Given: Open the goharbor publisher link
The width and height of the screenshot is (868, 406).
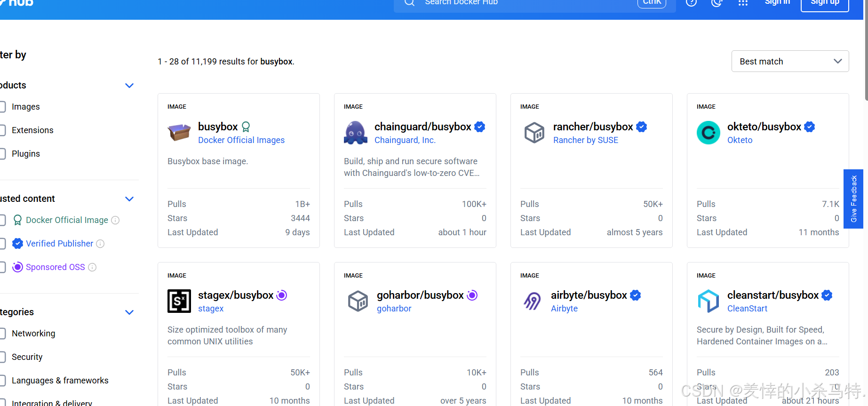Looking at the screenshot, I should 394,309.
